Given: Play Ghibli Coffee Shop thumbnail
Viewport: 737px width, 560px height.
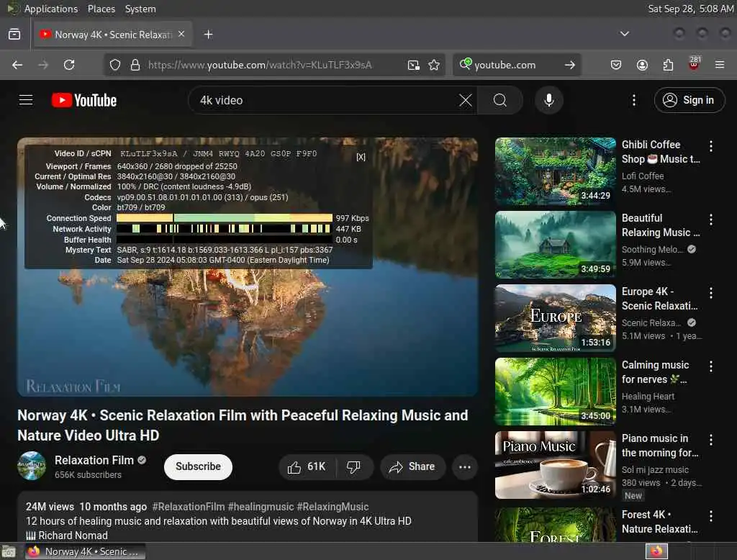Looking at the screenshot, I should (x=555, y=171).
